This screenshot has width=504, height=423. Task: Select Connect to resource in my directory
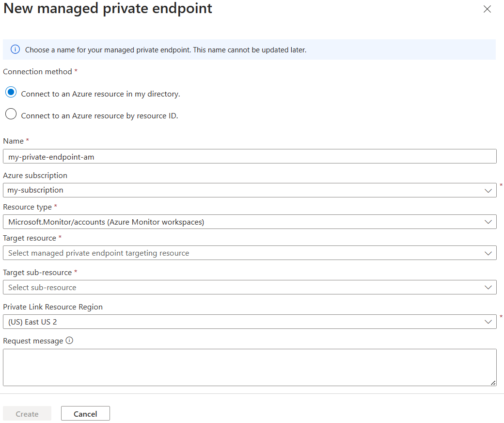pos(11,92)
